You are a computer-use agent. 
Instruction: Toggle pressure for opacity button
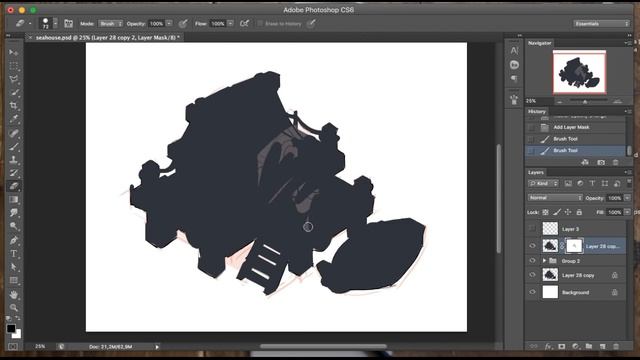click(183, 24)
